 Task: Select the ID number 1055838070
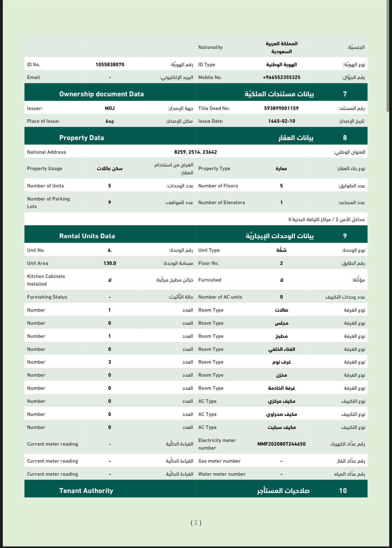click(110, 65)
